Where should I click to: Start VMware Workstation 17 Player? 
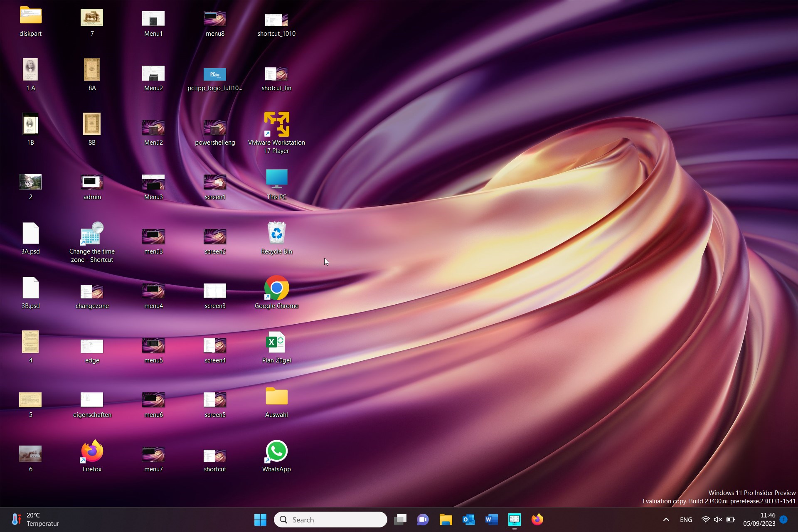tap(276, 123)
